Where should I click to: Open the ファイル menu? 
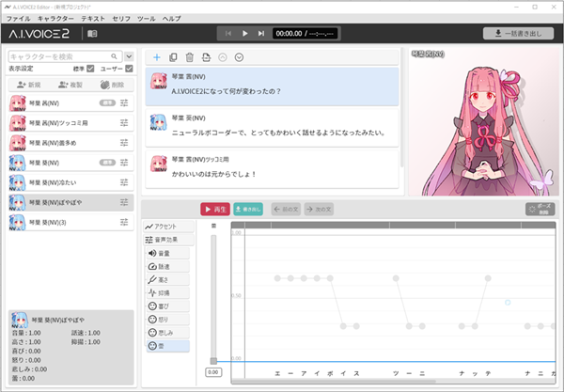(19, 19)
